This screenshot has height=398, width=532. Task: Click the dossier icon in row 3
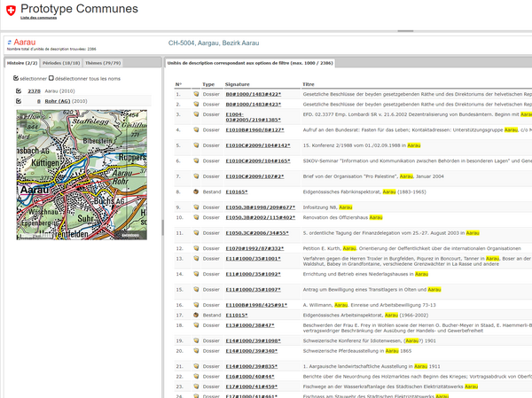pos(196,114)
